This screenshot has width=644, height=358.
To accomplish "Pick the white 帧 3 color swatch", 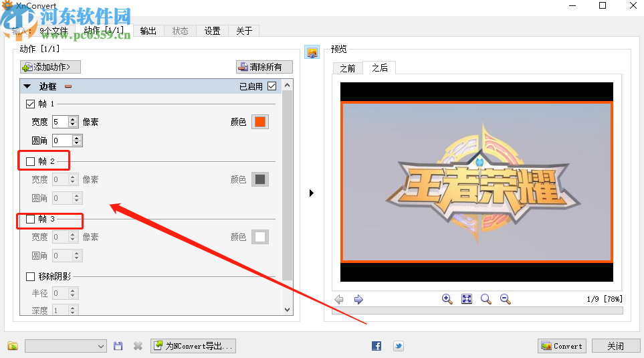I will pyautogui.click(x=260, y=237).
